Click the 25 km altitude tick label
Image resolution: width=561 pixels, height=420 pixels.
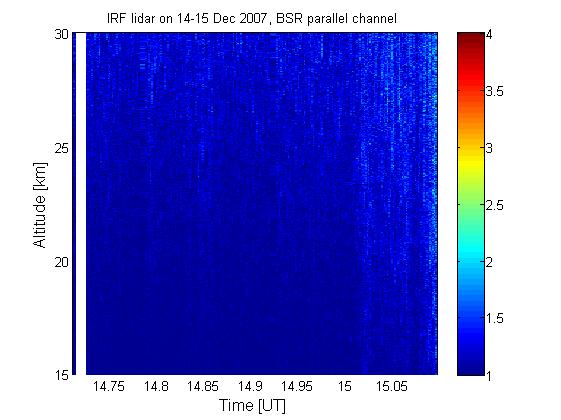point(61,148)
